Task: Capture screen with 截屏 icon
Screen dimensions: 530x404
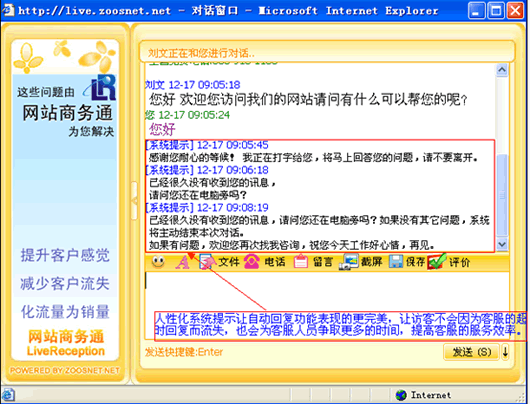Action: coord(360,262)
